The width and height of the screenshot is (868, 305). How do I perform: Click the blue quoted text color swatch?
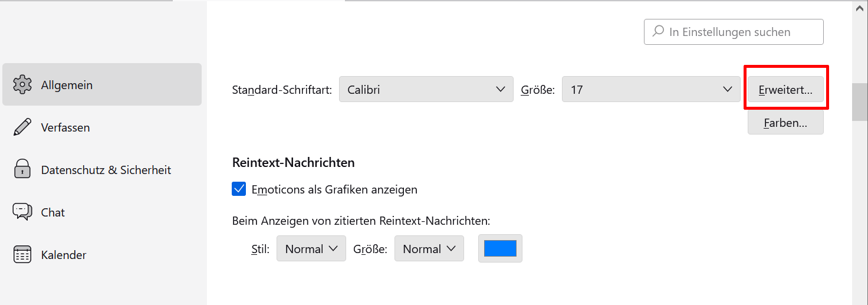click(x=500, y=248)
